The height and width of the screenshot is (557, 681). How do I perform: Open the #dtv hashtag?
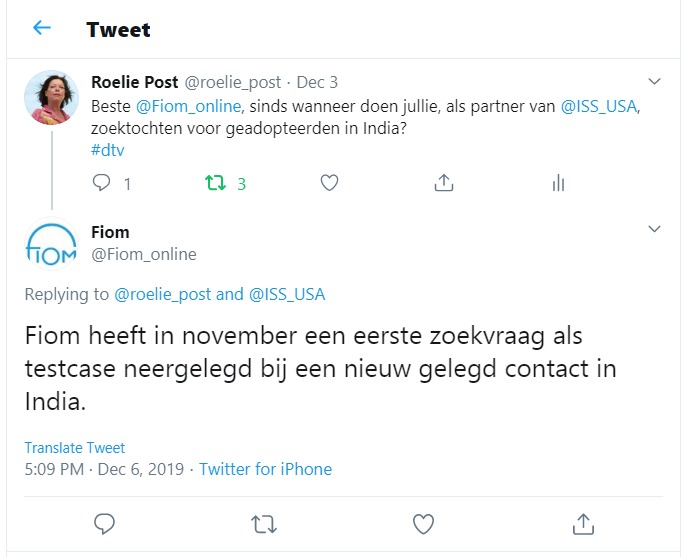pyautogui.click(x=107, y=150)
